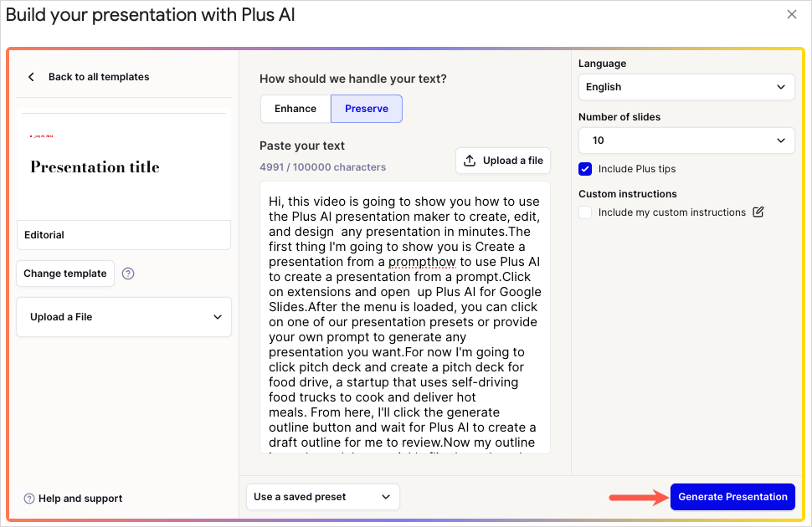The image size is (812, 527).
Task: Click the 4991 / 100000 characters counter
Action: [x=322, y=167]
